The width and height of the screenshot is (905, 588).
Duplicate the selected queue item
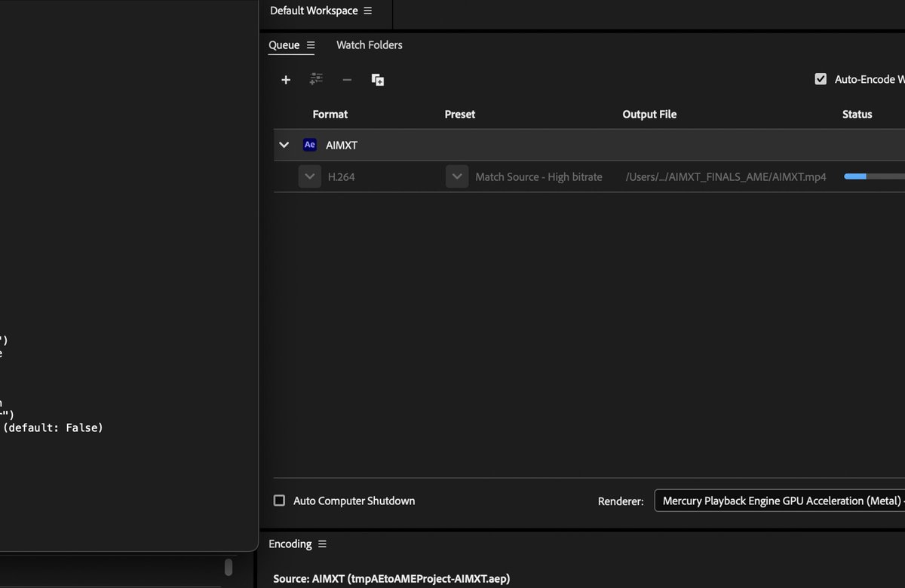(x=378, y=80)
